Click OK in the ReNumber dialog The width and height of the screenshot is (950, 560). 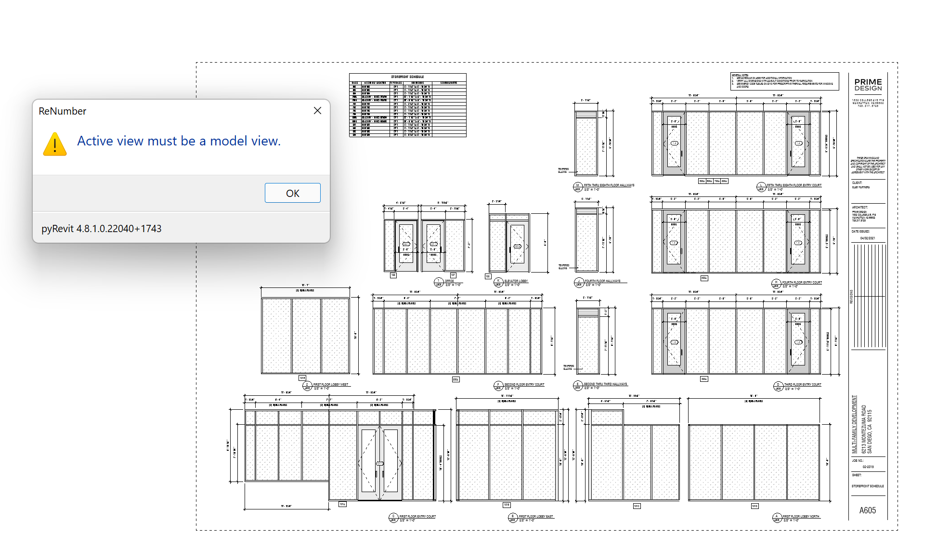pos(292,193)
